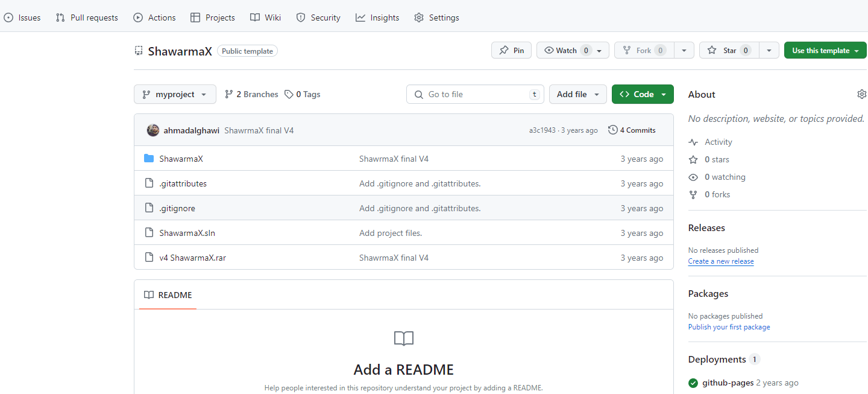This screenshot has width=868, height=394.
Task: Expand the Watch dropdown arrow
Action: (599, 51)
